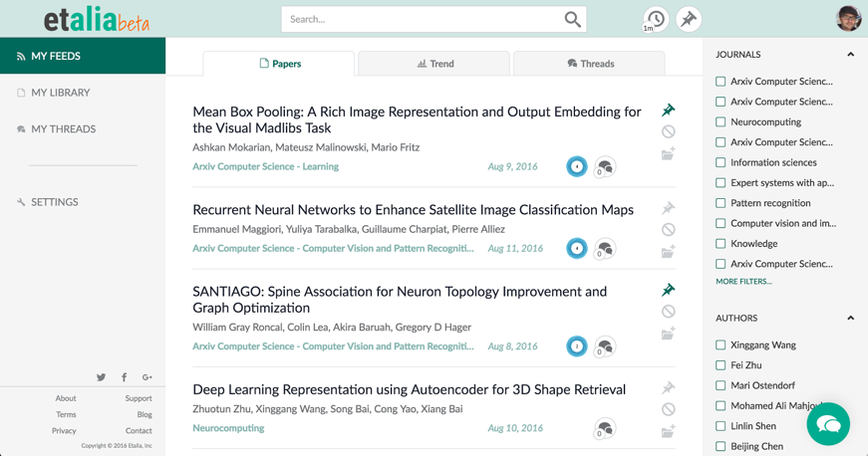Dismiss the Recurrent Neural Networks paper
Screen dimensions: 868x456
tap(668, 230)
